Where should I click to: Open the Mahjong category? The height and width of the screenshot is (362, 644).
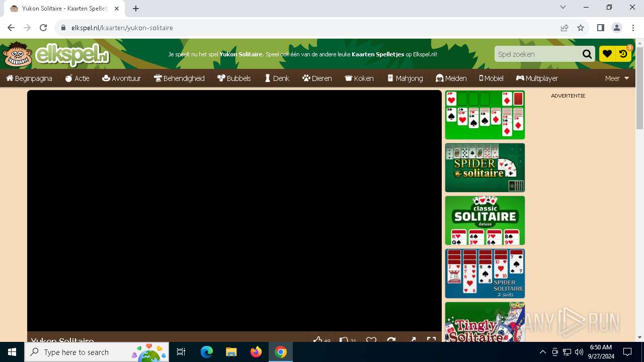[x=405, y=78]
